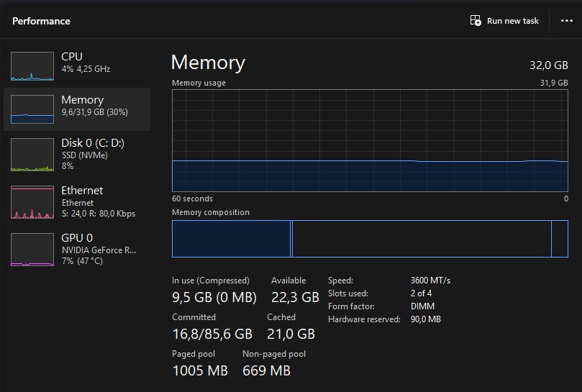This screenshot has height=392, width=582.
Task: Open the three-dot more options menu
Action: 566,21
